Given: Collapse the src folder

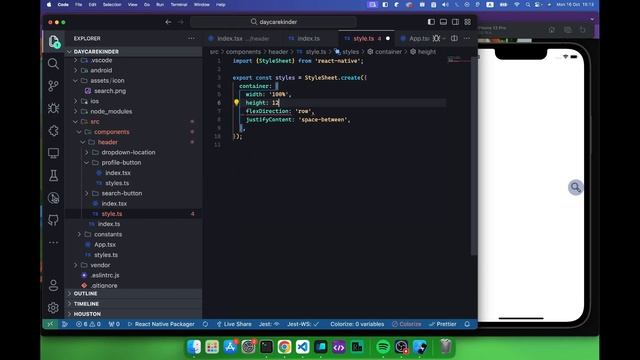Looking at the screenshot, I should point(133,122).
